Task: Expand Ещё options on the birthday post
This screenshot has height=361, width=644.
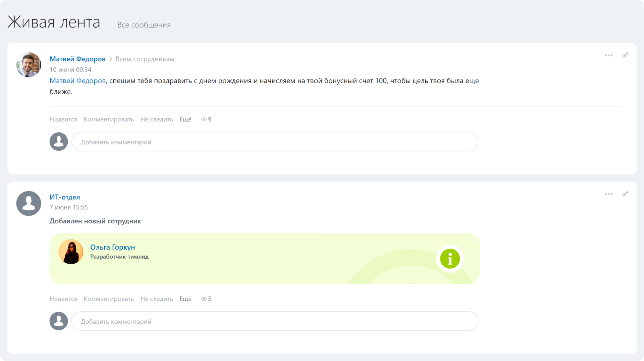Action: click(185, 119)
